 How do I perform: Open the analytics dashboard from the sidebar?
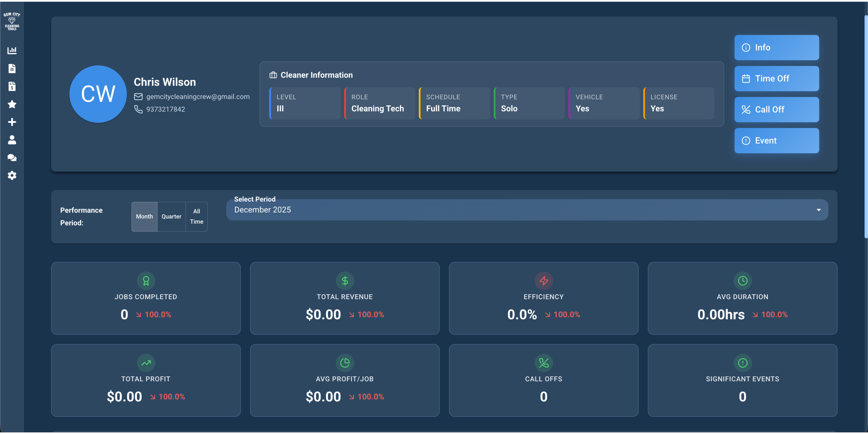click(x=12, y=50)
